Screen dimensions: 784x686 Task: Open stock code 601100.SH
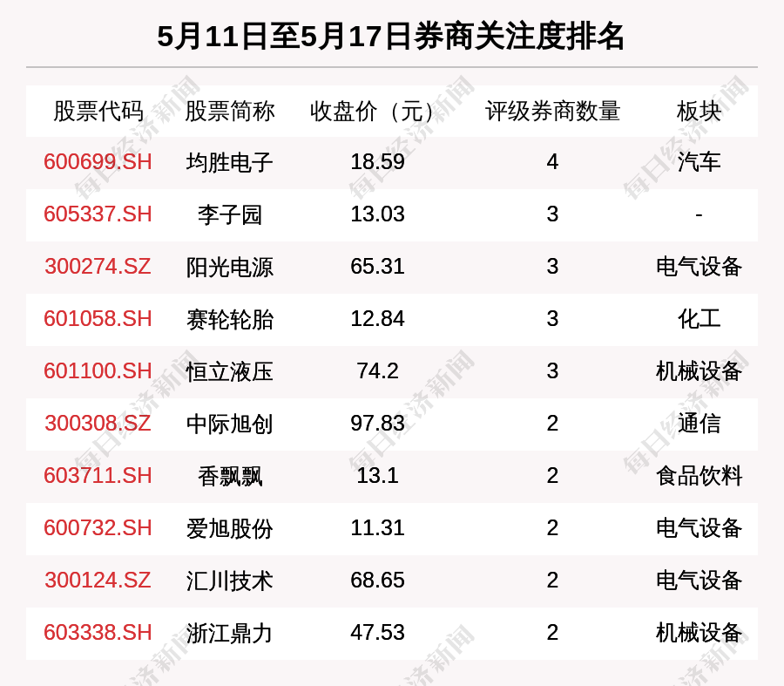(x=98, y=370)
